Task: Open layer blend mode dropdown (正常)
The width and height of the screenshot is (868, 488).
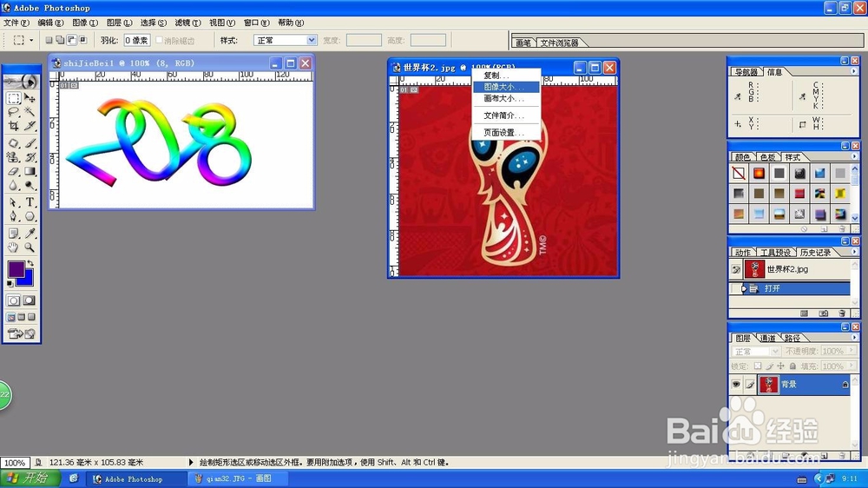Action: 756,351
